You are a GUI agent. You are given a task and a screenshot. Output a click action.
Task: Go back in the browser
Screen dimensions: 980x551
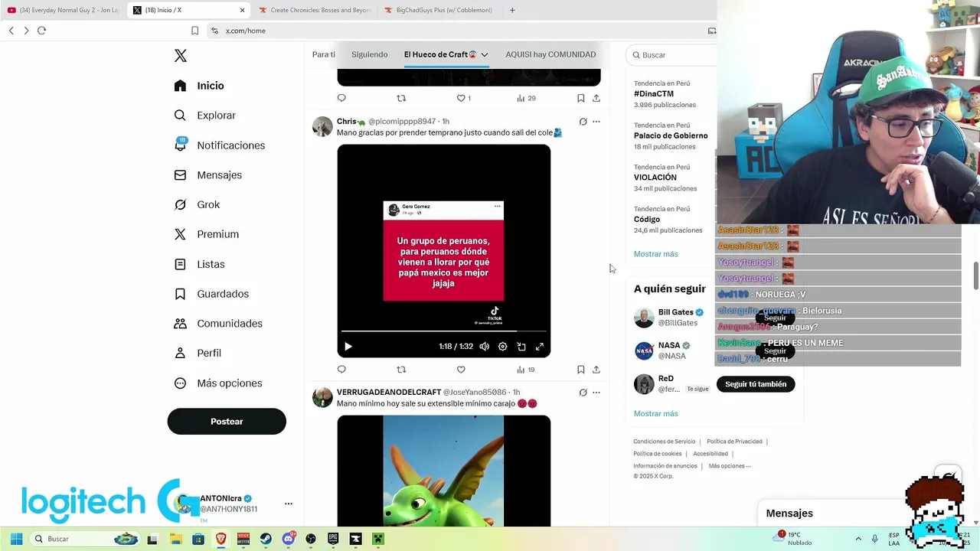11,31
